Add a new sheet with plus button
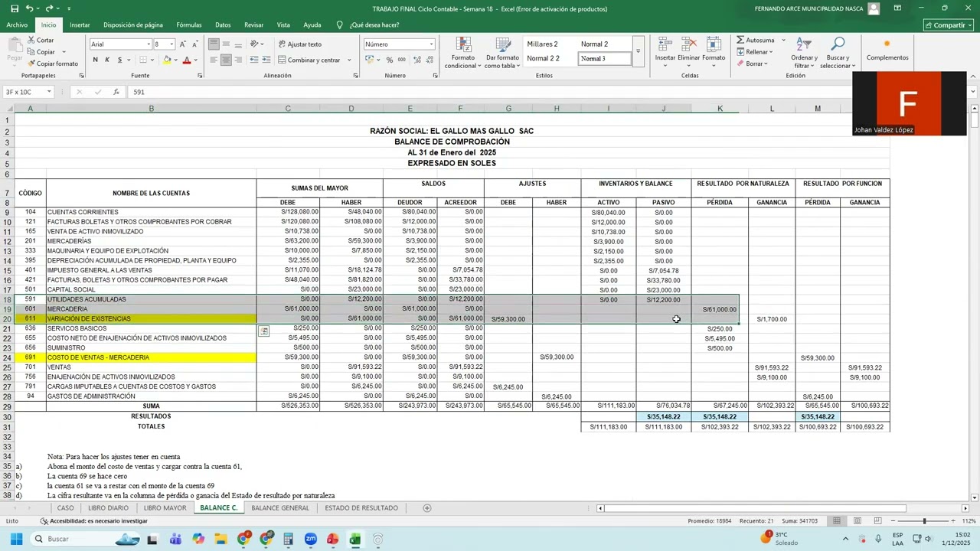The height and width of the screenshot is (551, 980). 427,508
